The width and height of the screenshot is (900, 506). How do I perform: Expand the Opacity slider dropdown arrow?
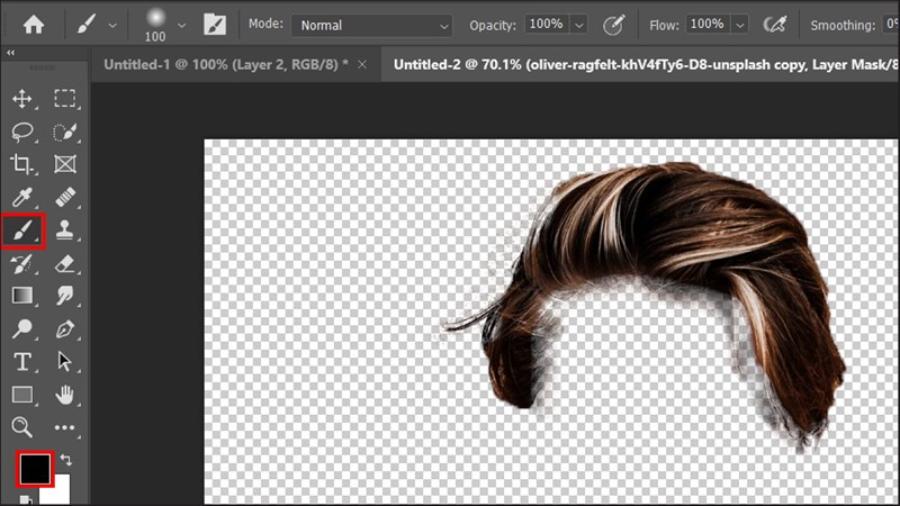pyautogui.click(x=581, y=24)
